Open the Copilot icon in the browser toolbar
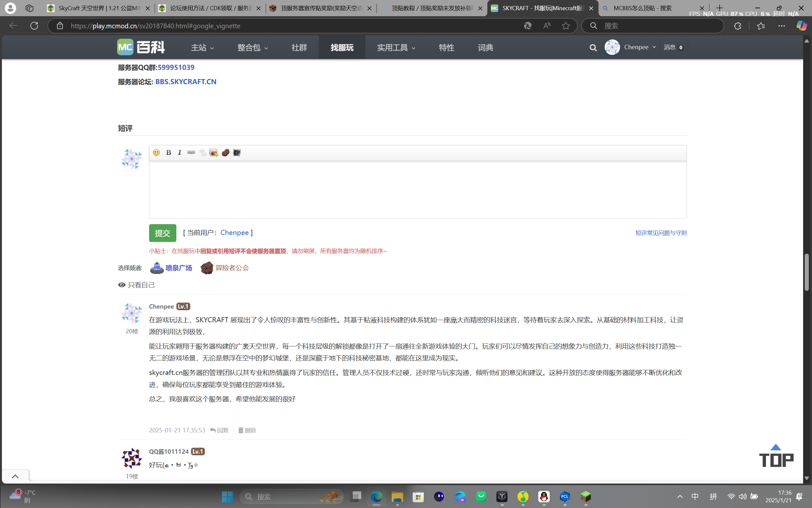 [x=801, y=25]
